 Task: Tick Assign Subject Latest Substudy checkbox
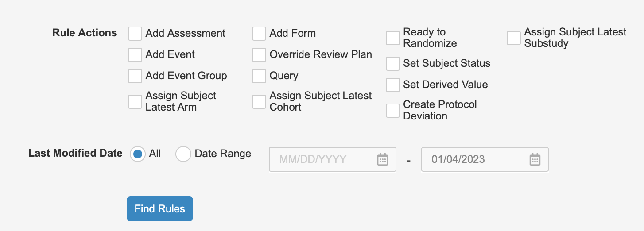click(514, 38)
